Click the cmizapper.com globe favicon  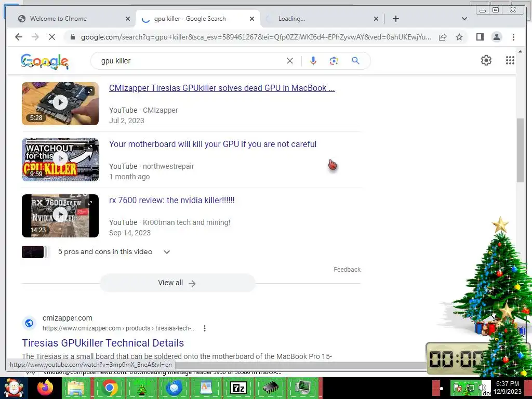(x=29, y=323)
